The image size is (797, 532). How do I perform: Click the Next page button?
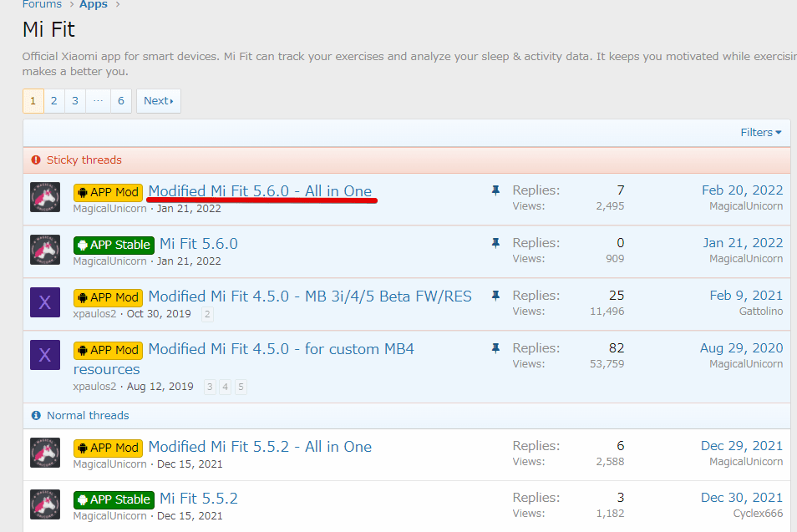click(158, 101)
